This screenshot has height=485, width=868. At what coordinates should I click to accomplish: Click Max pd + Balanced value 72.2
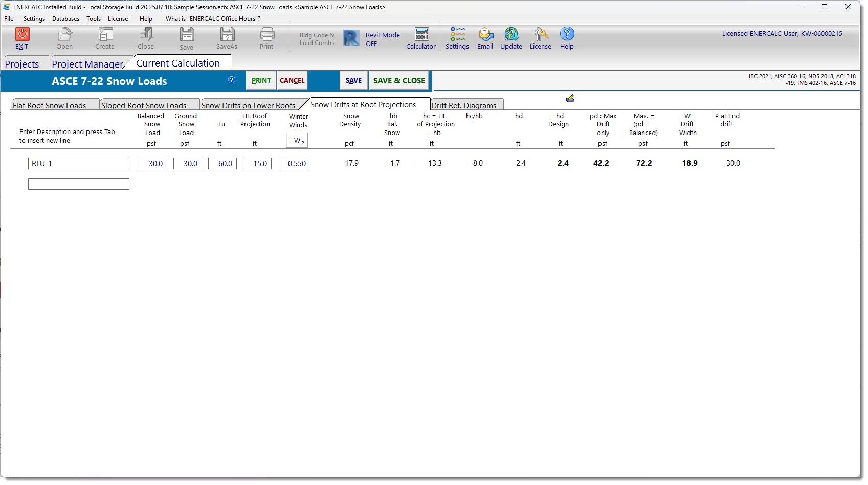pos(644,163)
